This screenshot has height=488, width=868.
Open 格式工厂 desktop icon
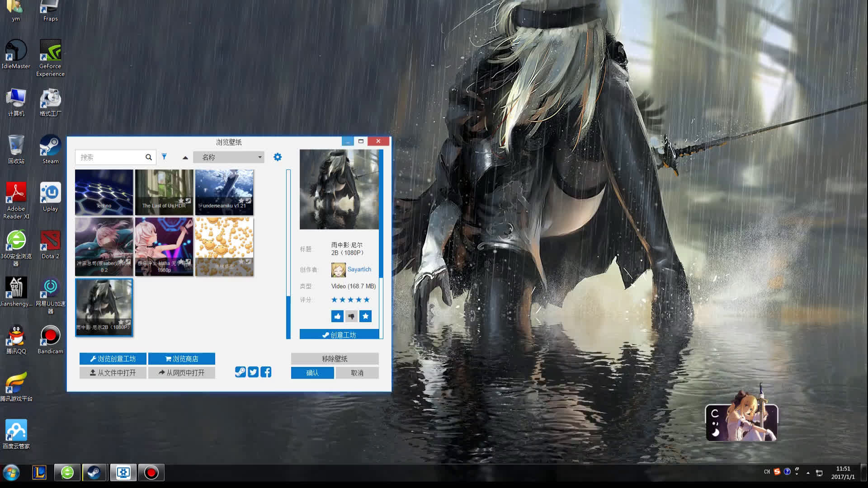[x=50, y=102]
